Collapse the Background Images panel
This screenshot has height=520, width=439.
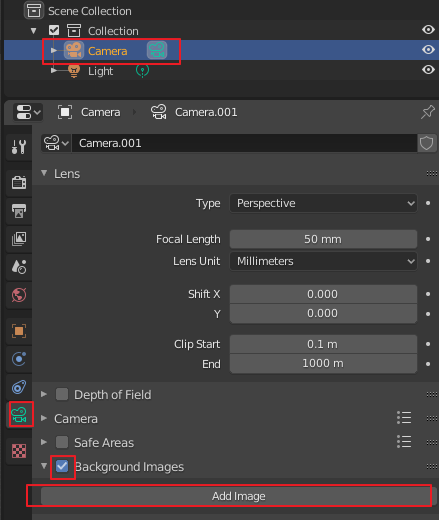tap(44, 466)
